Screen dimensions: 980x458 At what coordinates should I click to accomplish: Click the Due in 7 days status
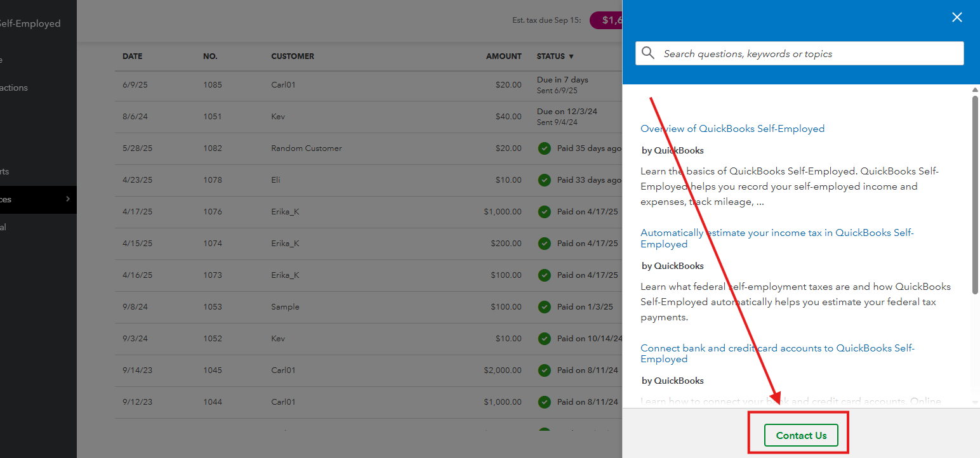562,80
